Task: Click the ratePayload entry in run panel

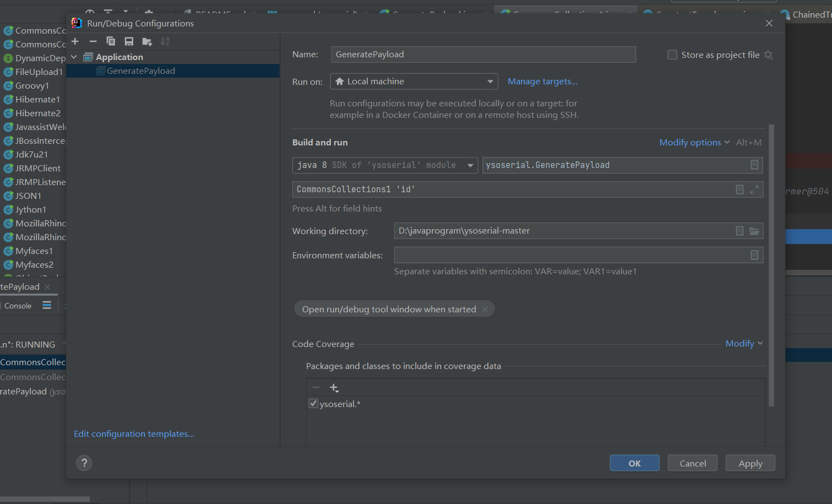Action: [33, 392]
